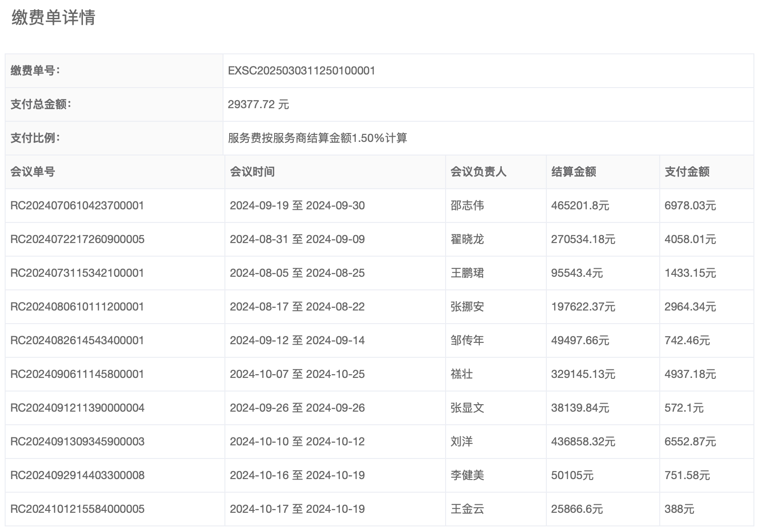Click the 支付金额 column header
Viewport: 760px width, 532px height.
(x=687, y=172)
